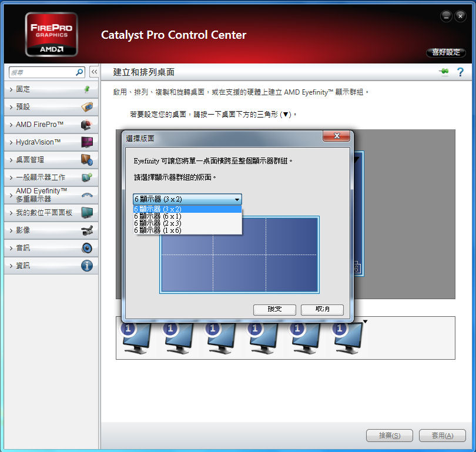Image resolution: width=476 pixels, height=452 pixels.
Task: Select the sixth monitor icon in display row
Action: pyautogui.click(x=347, y=338)
